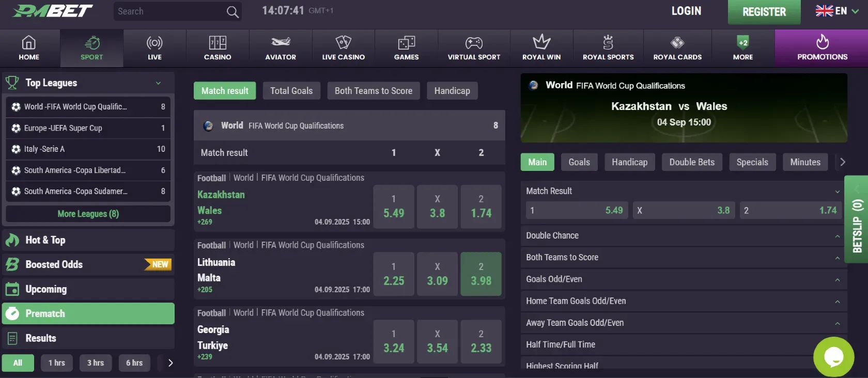Focus the Search input field
This screenshot has height=378, width=868.
coord(169,11)
